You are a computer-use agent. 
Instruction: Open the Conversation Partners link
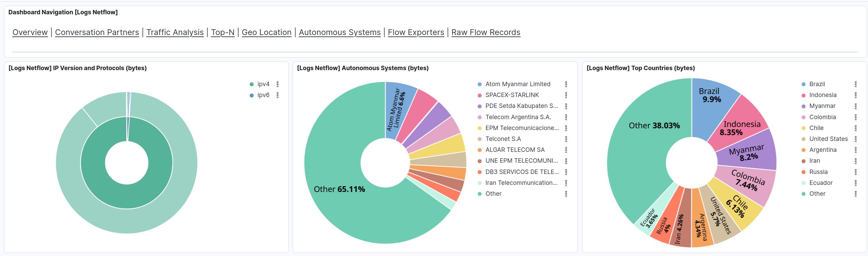[x=97, y=32]
